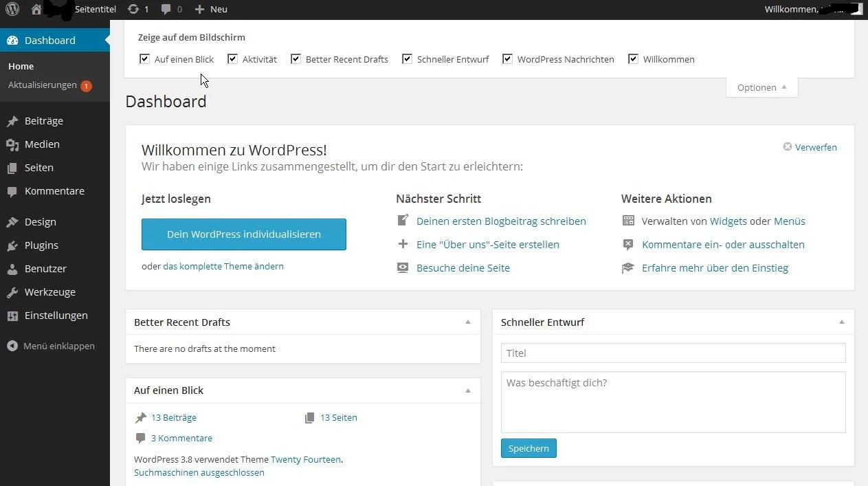Screen dimensions: 868x486
Task: Click the Was beschäftigt dich text area
Action: [x=674, y=402]
